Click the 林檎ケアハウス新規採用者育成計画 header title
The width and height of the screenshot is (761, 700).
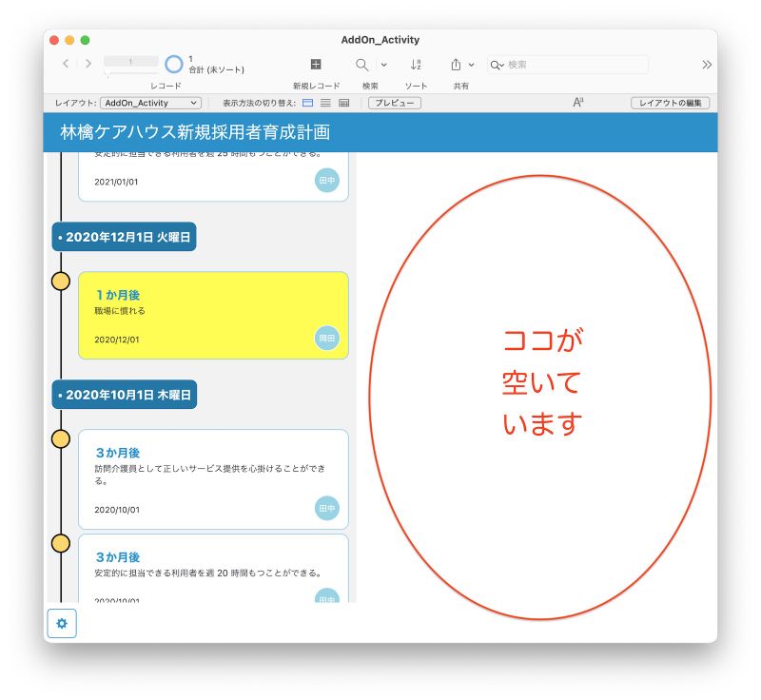coord(195,132)
